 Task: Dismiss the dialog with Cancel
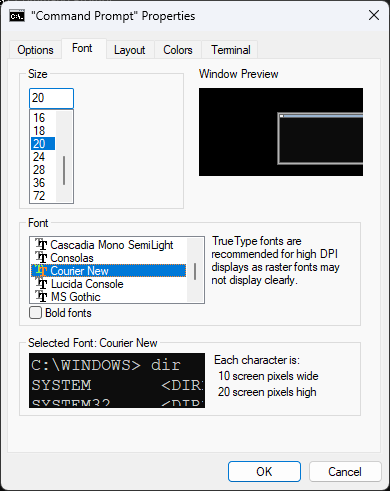pos(345,472)
